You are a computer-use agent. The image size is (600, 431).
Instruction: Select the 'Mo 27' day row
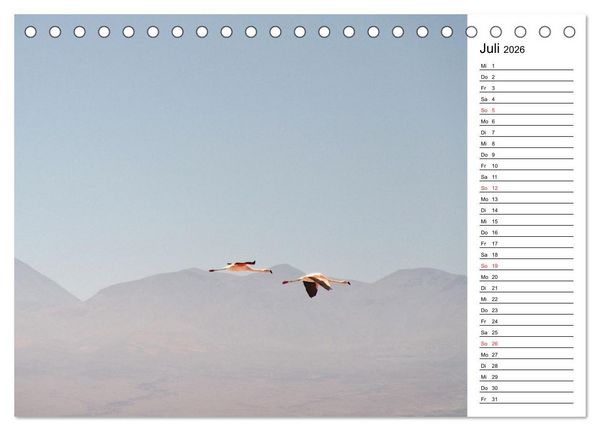point(527,354)
